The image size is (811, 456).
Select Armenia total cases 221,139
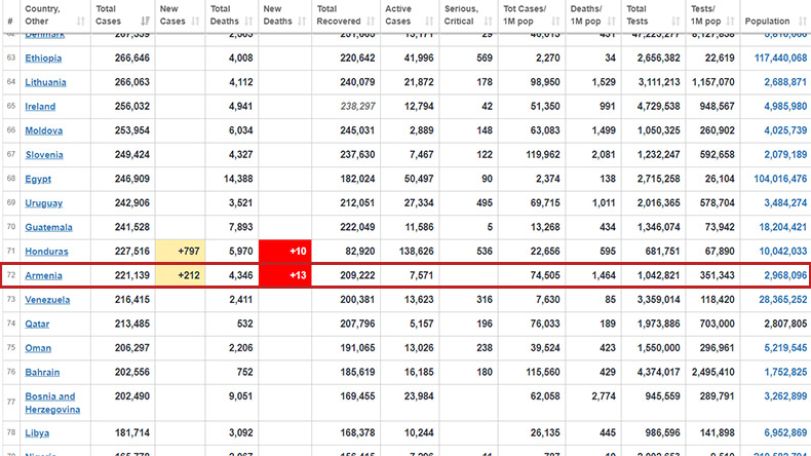(132, 276)
